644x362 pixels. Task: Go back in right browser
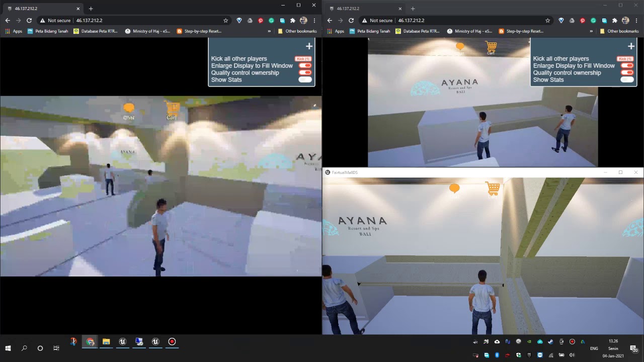coord(330,21)
